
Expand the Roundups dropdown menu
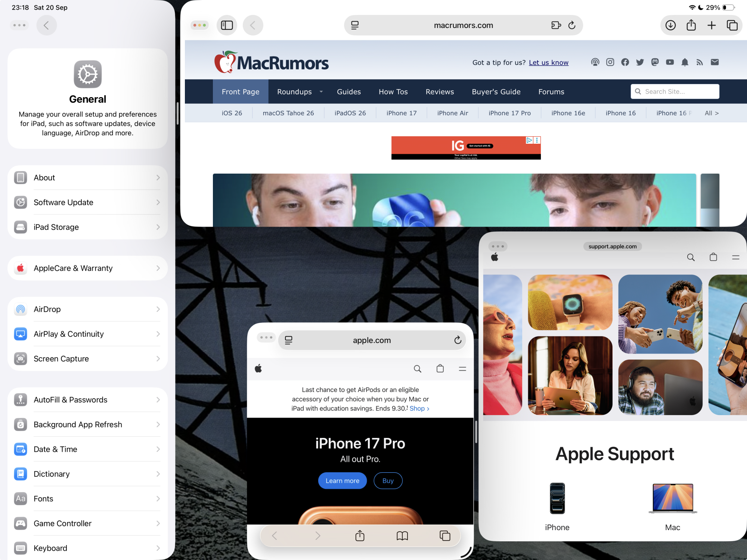pos(321,92)
